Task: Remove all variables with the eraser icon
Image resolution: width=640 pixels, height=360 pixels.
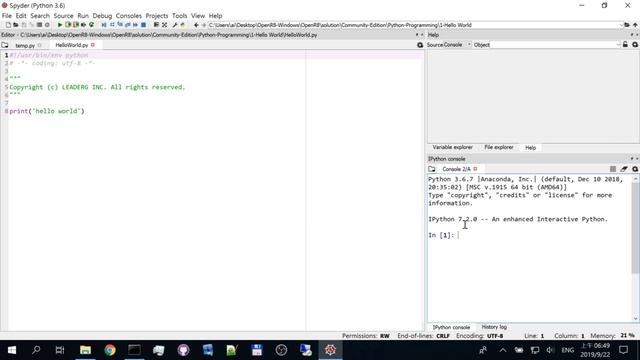Action: pos(624,169)
